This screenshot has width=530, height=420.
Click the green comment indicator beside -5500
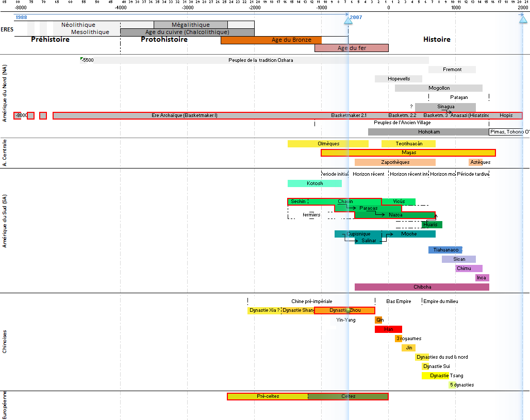tap(81, 59)
